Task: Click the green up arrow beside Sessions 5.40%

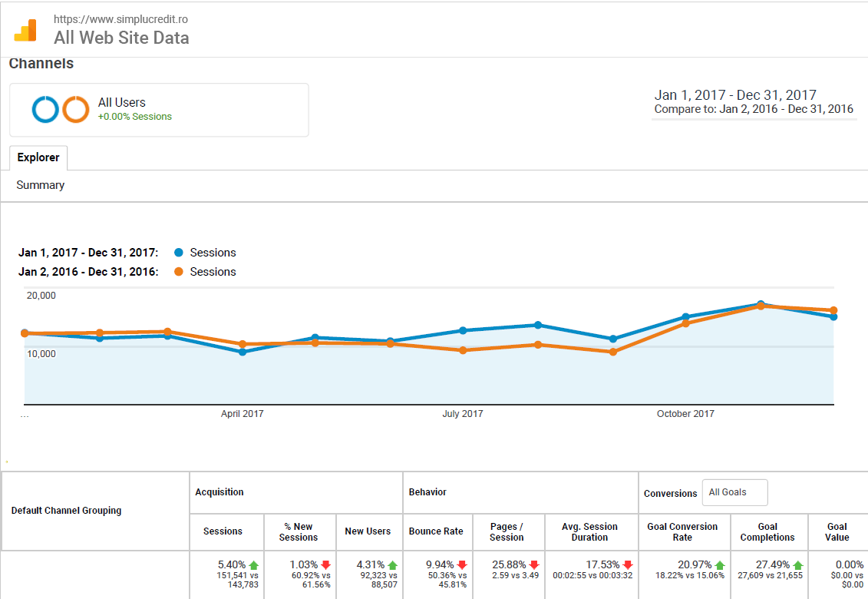Action: tap(255, 562)
